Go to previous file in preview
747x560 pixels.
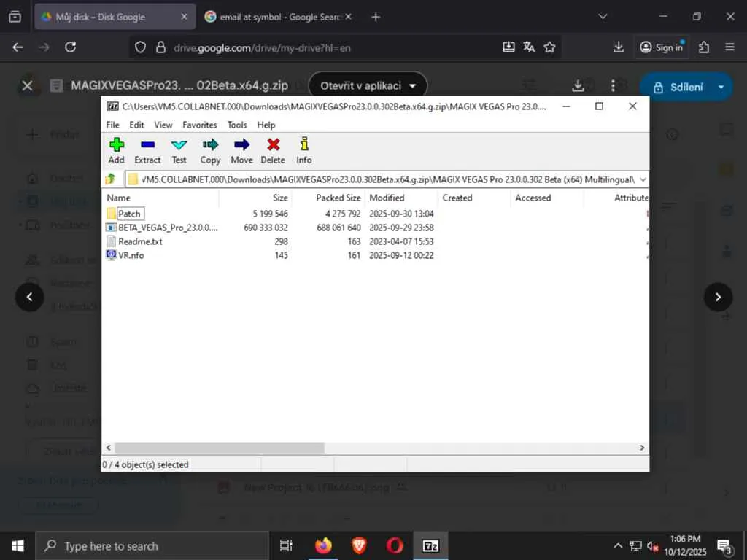tap(29, 297)
